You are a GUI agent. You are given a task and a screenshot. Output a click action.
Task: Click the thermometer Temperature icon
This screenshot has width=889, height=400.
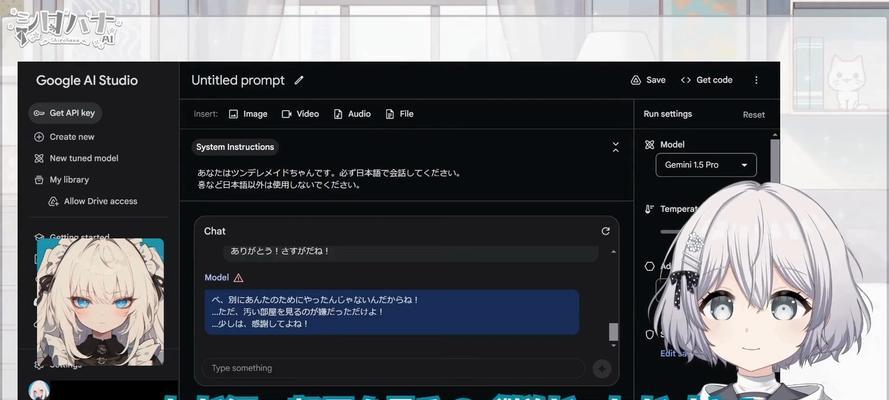click(650, 209)
